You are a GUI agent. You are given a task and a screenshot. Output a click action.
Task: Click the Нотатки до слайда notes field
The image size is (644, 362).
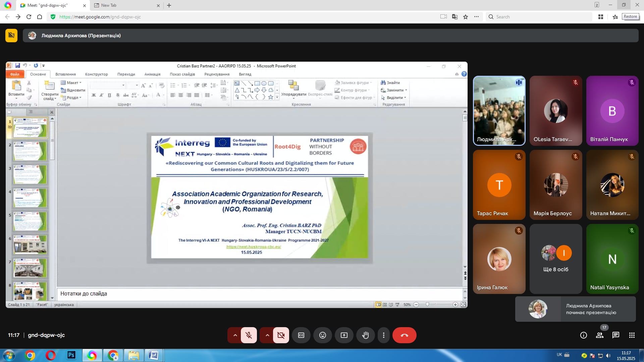[260, 294]
